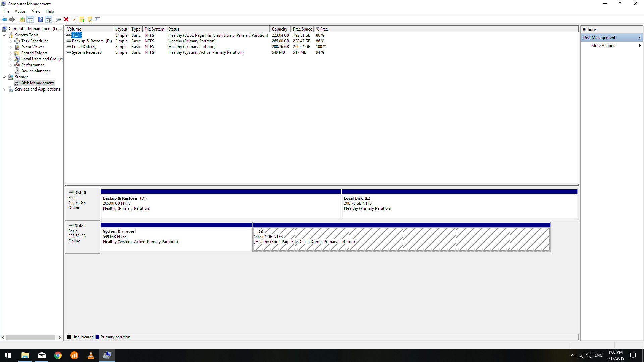Image resolution: width=644 pixels, height=362 pixels.
Task: Click the red X Delete toolbar icon
Action: click(x=66, y=19)
